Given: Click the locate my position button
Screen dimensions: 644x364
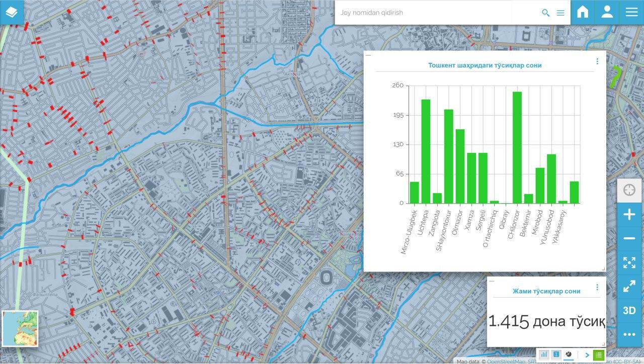Looking at the screenshot, I should pos(629,190).
